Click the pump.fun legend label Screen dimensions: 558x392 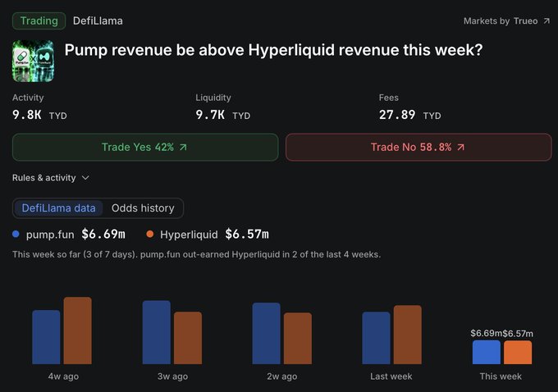(50, 235)
